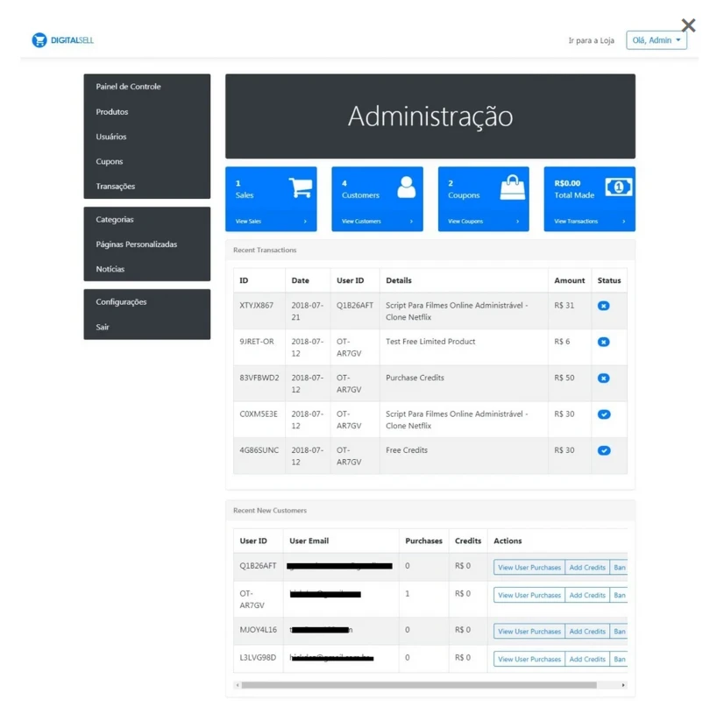Image resolution: width=717 pixels, height=728 pixels.
Task: Click the person icon on Customers card
Action: (x=406, y=187)
